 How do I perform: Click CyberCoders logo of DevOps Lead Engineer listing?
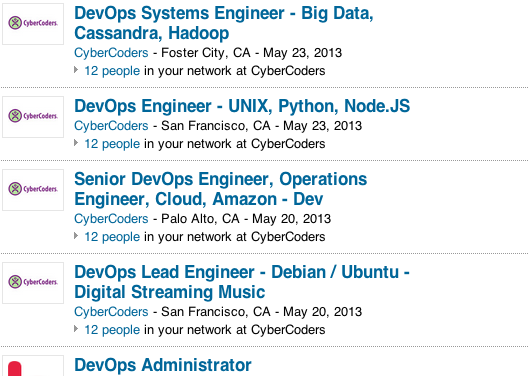click(x=33, y=282)
